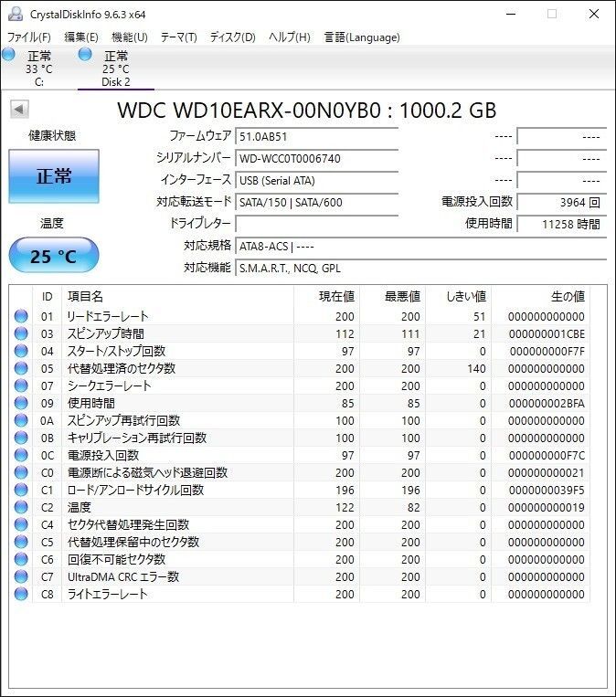Open the テーマ(T) menu
Image resolution: width=616 pixels, height=697 pixels.
click(179, 37)
